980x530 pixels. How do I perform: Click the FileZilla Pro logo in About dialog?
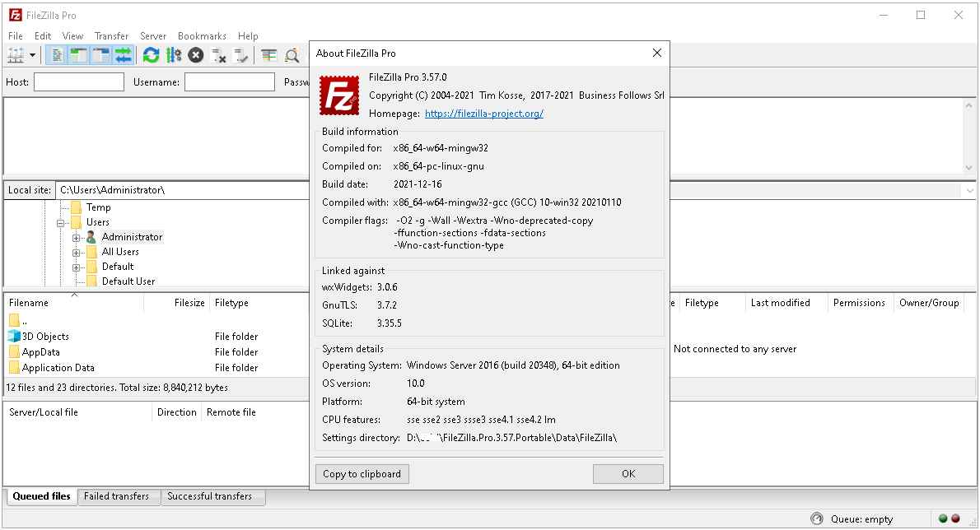(339, 95)
